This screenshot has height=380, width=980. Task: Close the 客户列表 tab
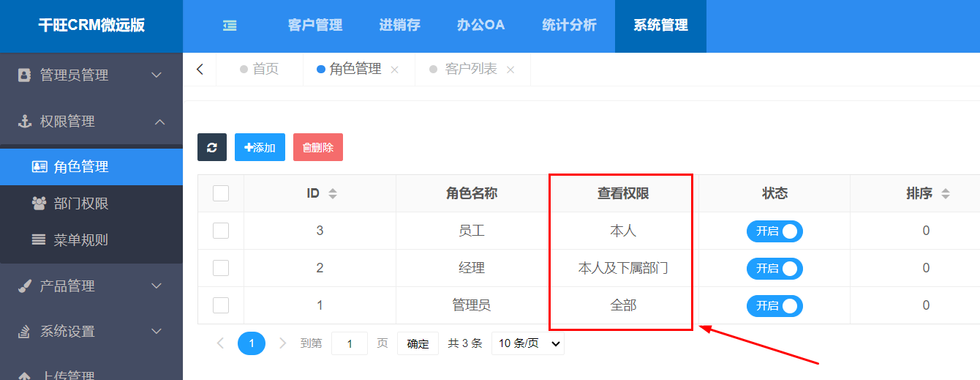(510, 70)
